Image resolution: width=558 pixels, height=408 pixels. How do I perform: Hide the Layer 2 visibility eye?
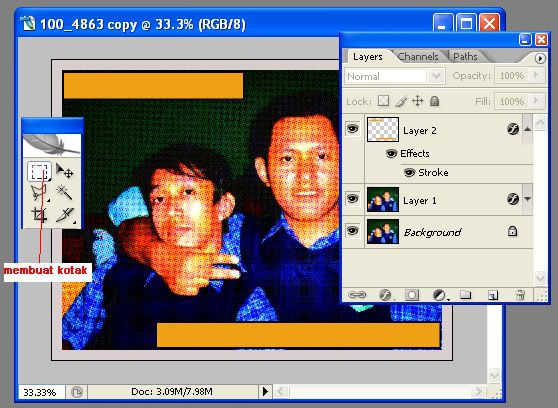point(352,129)
